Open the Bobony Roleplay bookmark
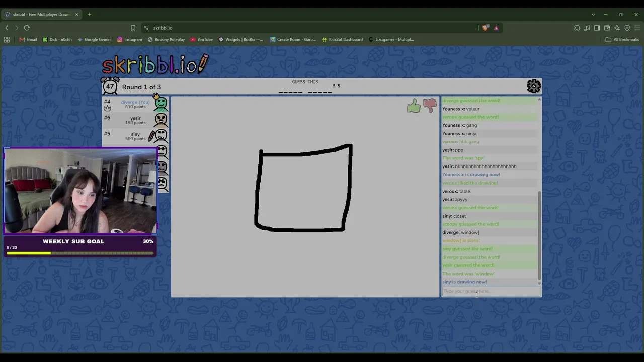The height and width of the screenshot is (362, 644). (166, 39)
